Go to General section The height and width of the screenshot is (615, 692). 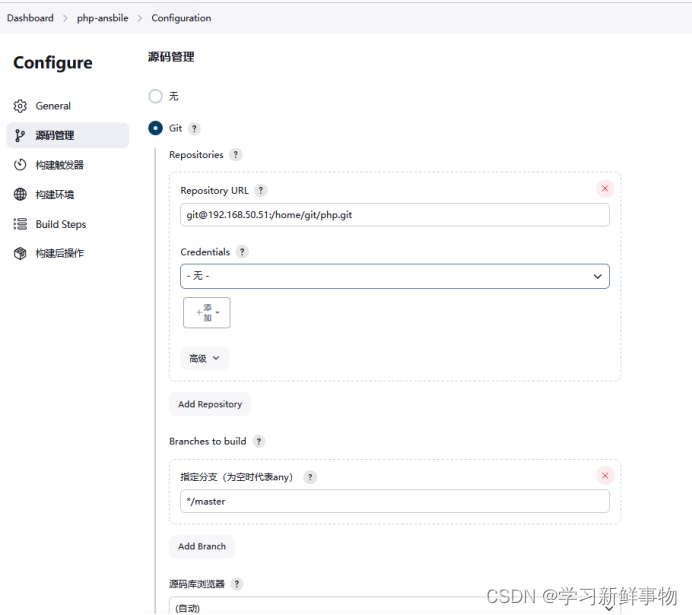click(68, 106)
